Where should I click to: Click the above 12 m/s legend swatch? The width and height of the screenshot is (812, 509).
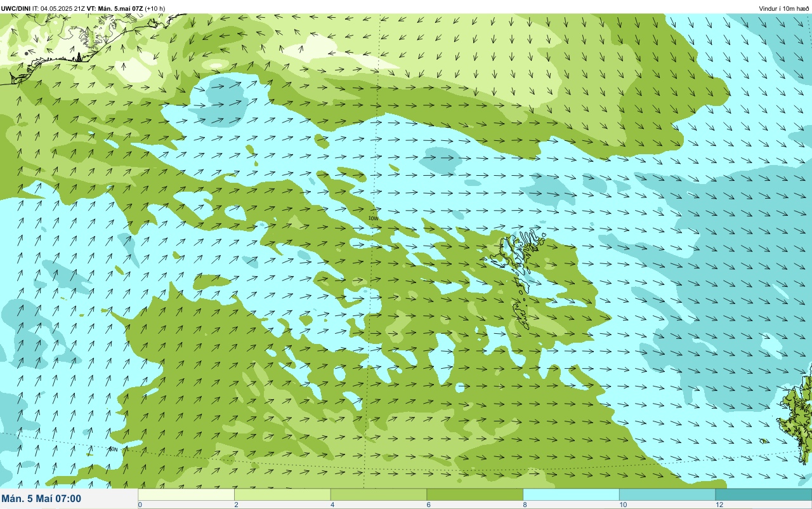point(764,494)
